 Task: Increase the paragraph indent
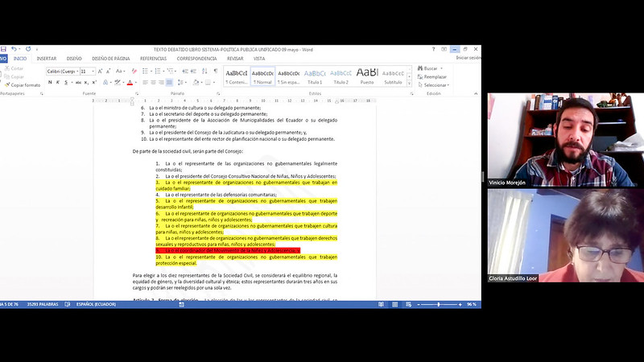pos(194,72)
